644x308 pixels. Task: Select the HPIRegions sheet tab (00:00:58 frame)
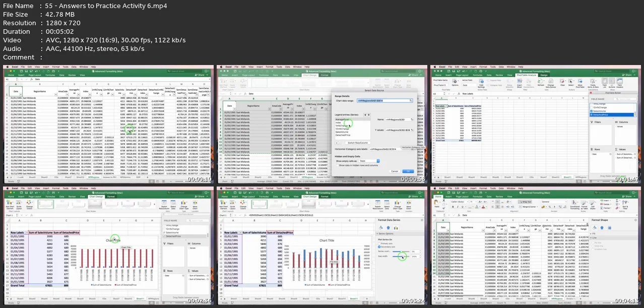click(307, 177)
